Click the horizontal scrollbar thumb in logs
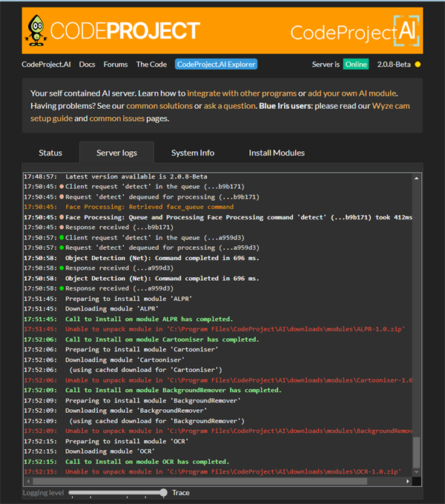Screen dimensions: 445x504 click(200, 481)
